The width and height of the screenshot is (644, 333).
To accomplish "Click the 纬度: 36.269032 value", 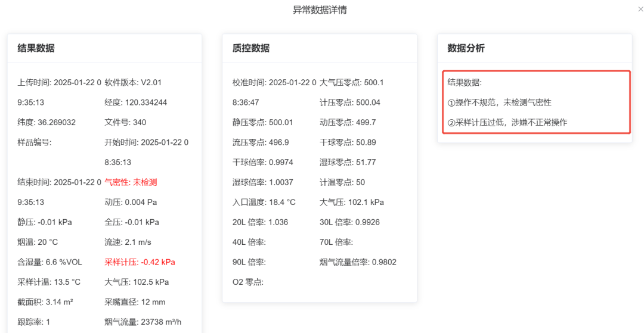I will pos(47,122).
